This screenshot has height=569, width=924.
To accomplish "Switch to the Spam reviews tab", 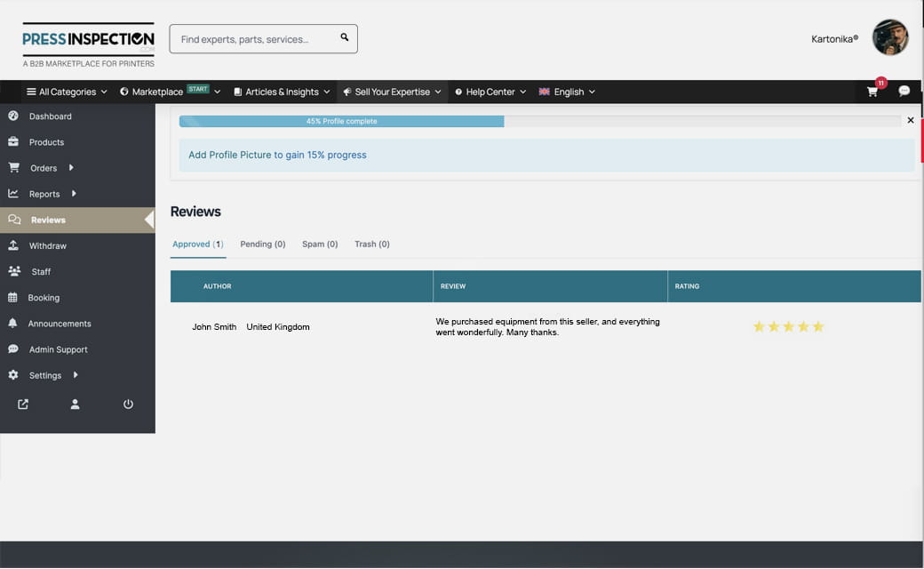I will (320, 244).
